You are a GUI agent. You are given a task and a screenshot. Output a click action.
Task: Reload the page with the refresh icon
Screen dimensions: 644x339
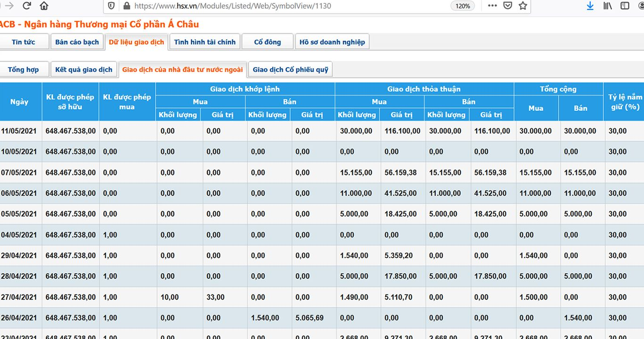click(x=27, y=6)
